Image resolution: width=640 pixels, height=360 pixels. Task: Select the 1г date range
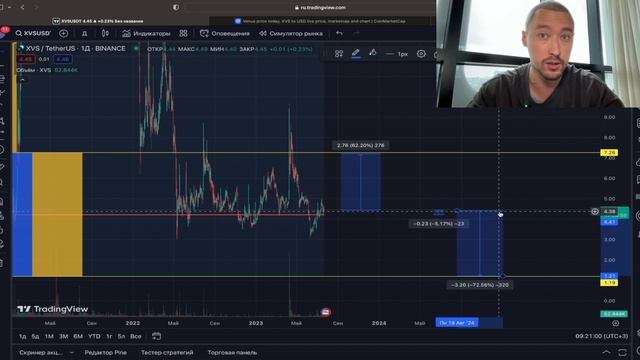click(109, 336)
